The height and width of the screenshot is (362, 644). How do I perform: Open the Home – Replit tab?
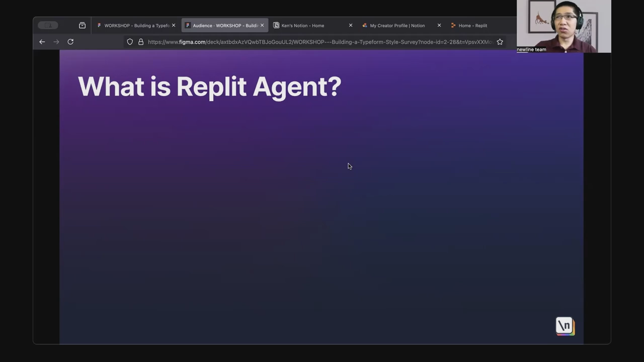point(472,26)
